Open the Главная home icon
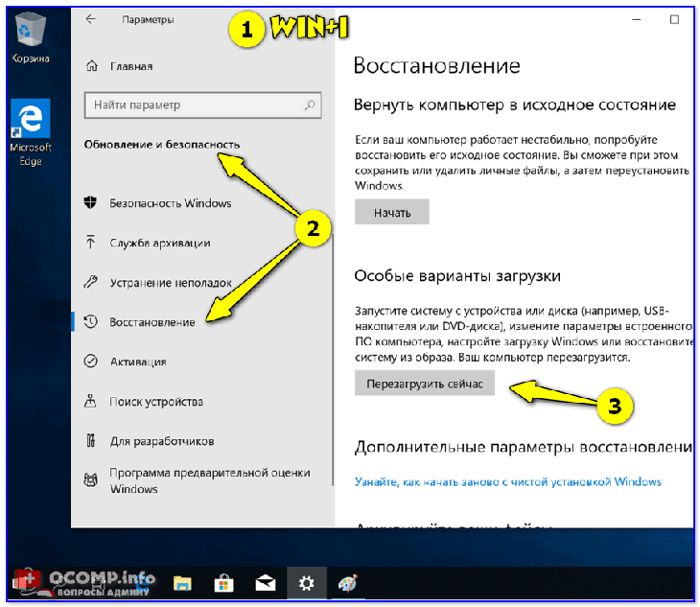 pos(92,66)
